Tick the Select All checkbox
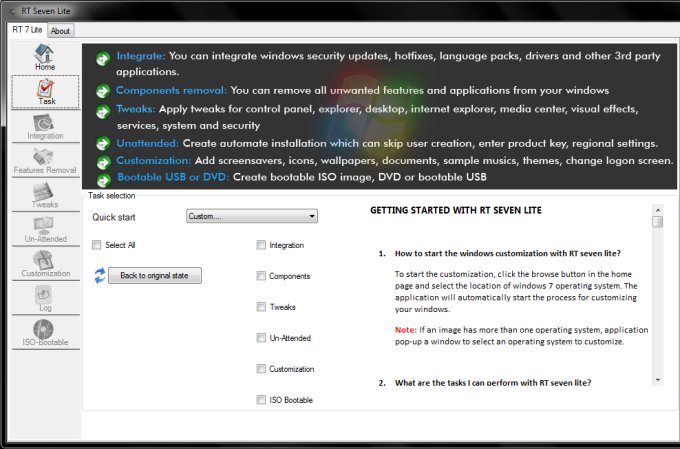Viewport: 680px width, 449px height. (x=96, y=245)
